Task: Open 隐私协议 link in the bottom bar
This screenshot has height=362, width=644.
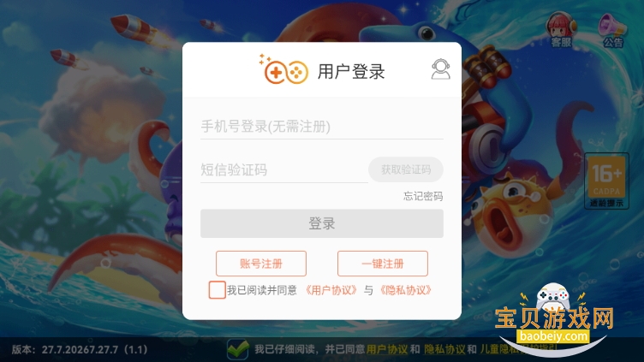Action: [x=444, y=349]
